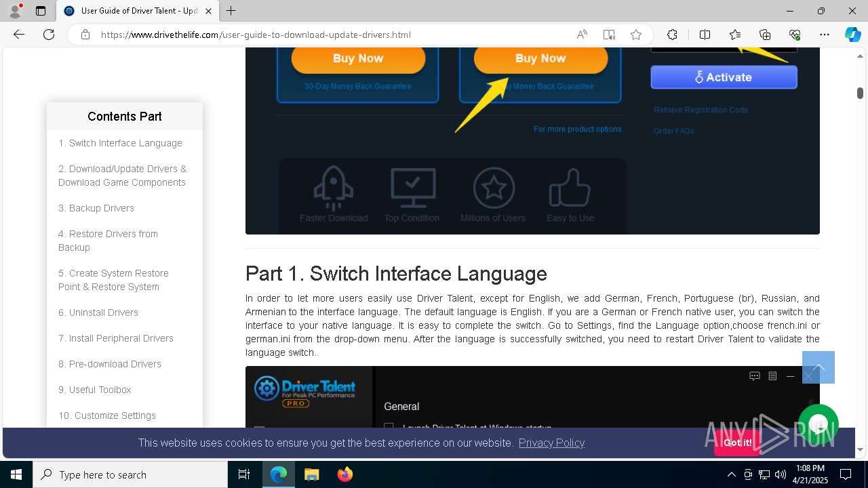Open Collections panel
The height and width of the screenshot is (488, 868).
(765, 35)
